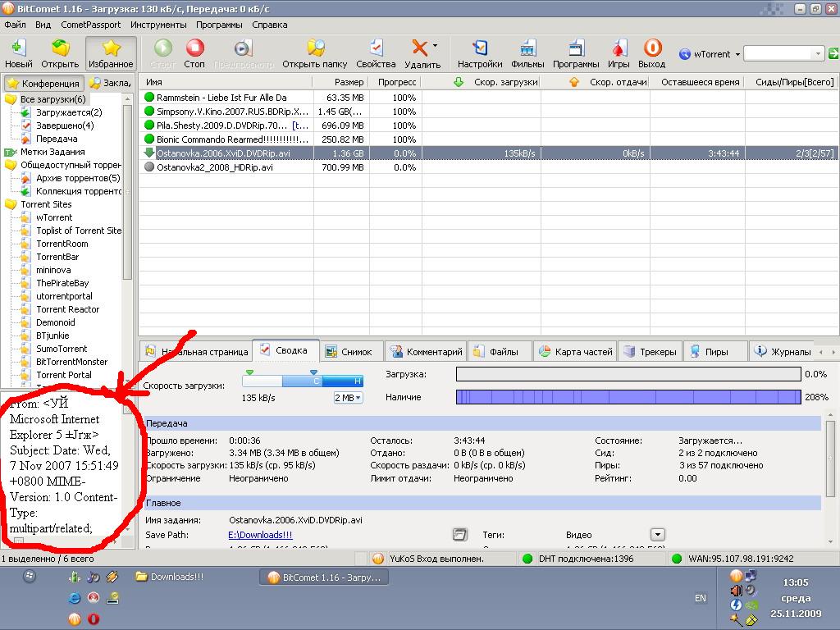Open the Программы menu in menu bar
Screen dimensions: 840x630
(x=219, y=25)
